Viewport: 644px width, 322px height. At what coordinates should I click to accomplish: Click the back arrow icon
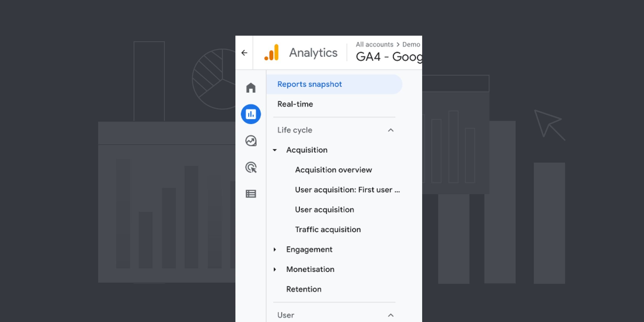[x=244, y=53]
